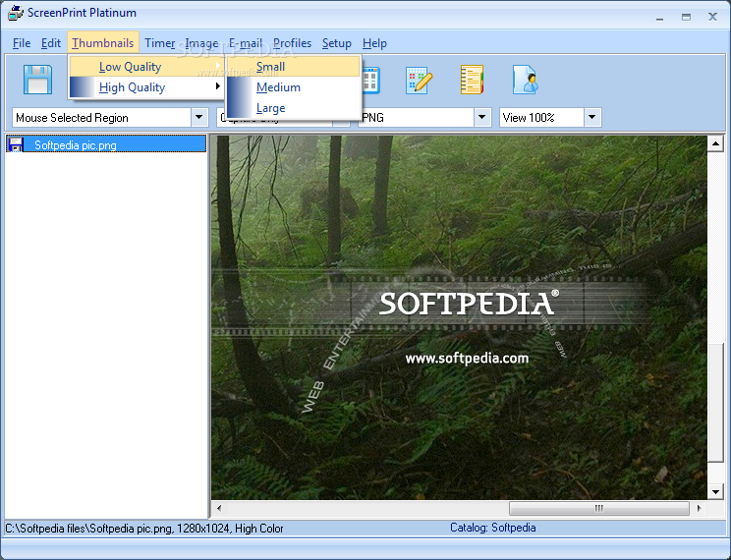Open the Help menu

pyautogui.click(x=374, y=43)
